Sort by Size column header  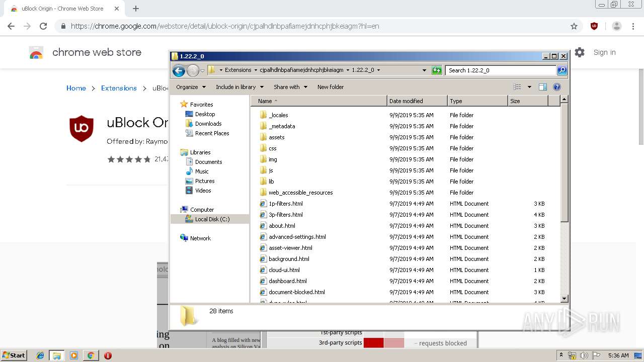(528, 101)
